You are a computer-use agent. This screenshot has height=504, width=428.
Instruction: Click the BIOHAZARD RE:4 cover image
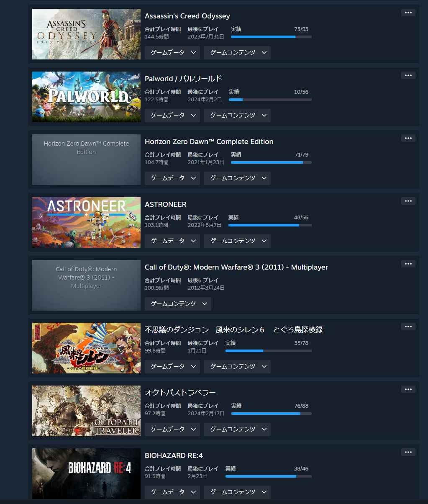(86, 473)
